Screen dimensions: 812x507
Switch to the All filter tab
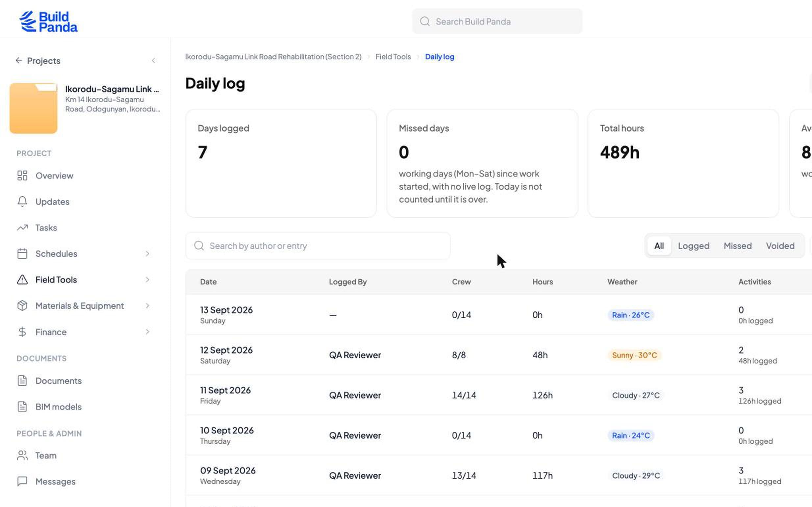(659, 246)
